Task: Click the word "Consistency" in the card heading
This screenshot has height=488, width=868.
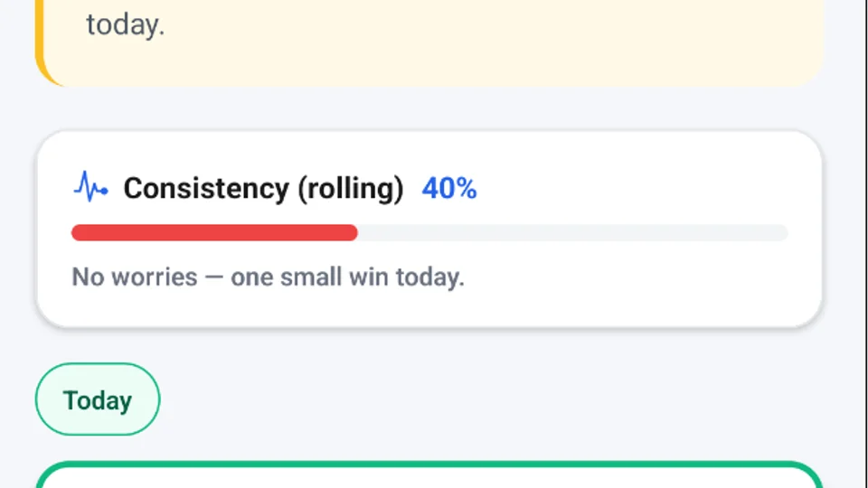Action: coord(205,188)
